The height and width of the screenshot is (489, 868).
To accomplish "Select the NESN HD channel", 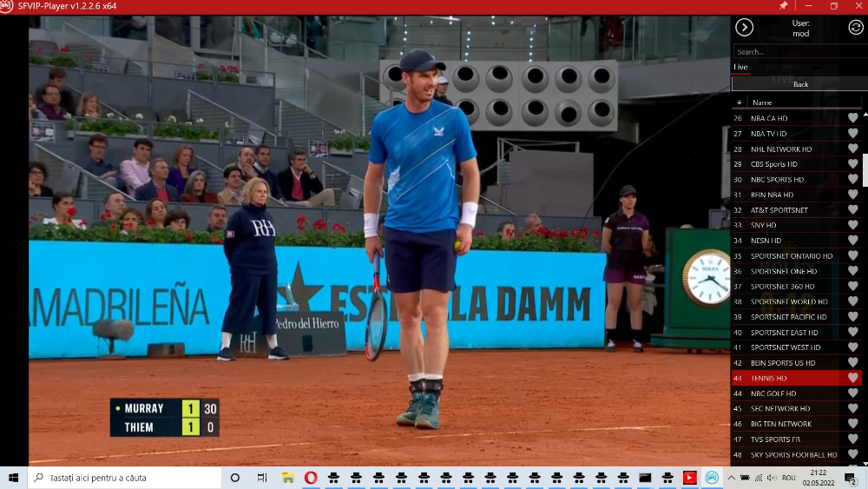I will coord(796,241).
